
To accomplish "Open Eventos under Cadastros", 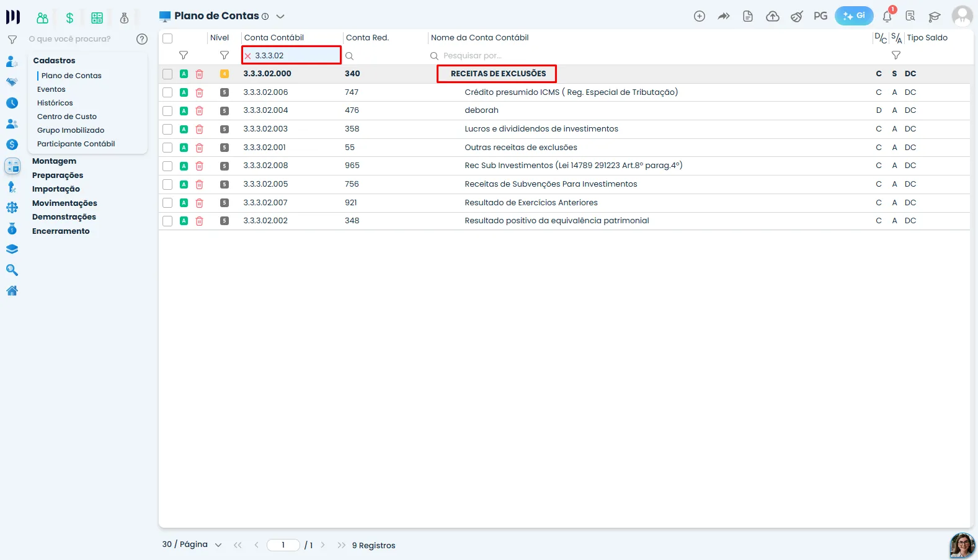I will (51, 89).
